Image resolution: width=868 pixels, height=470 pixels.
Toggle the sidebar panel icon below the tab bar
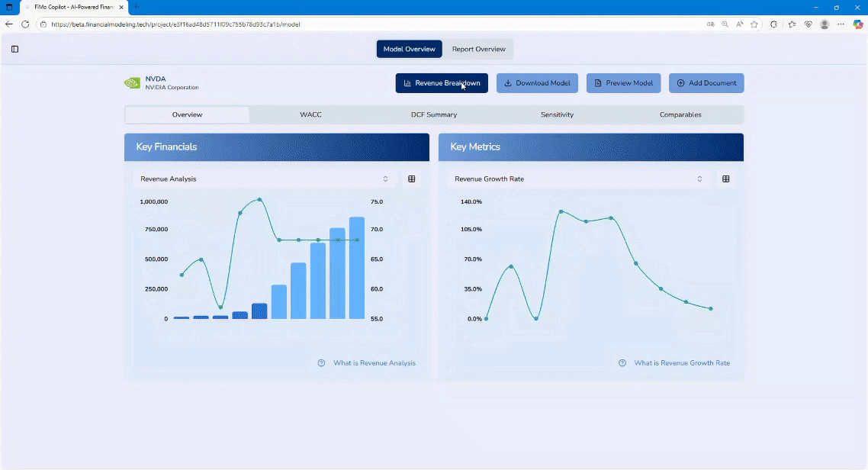click(14, 48)
